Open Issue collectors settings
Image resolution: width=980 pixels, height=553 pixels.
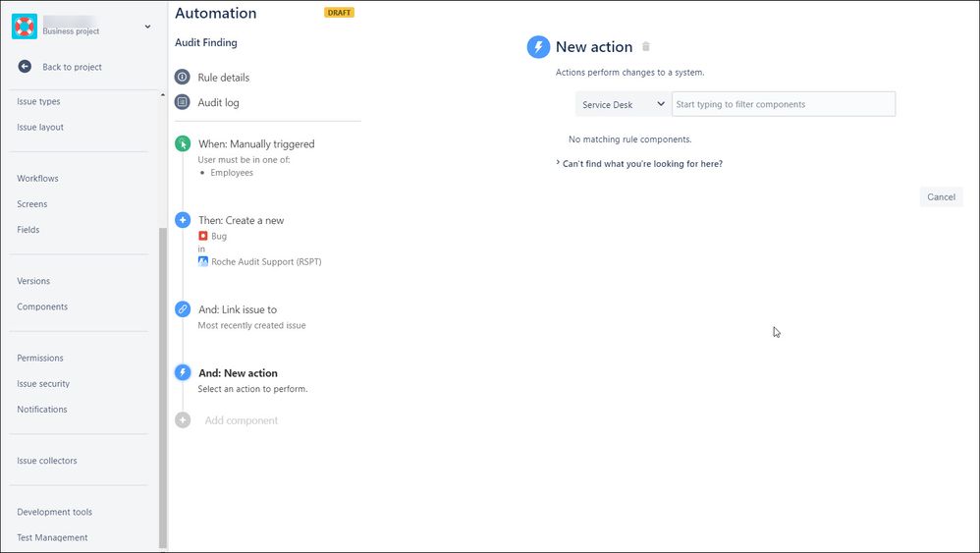coord(47,460)
